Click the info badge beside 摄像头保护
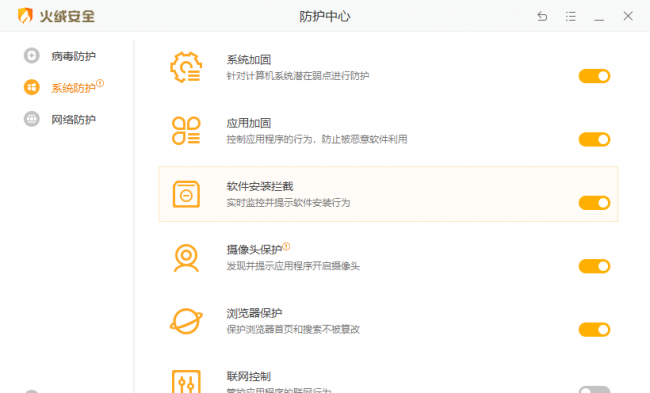650x393 pixels. tap(286, 247)
